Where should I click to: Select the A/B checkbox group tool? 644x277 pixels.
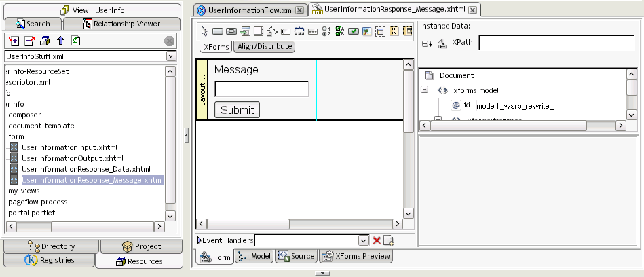click(x=340, y=31)
